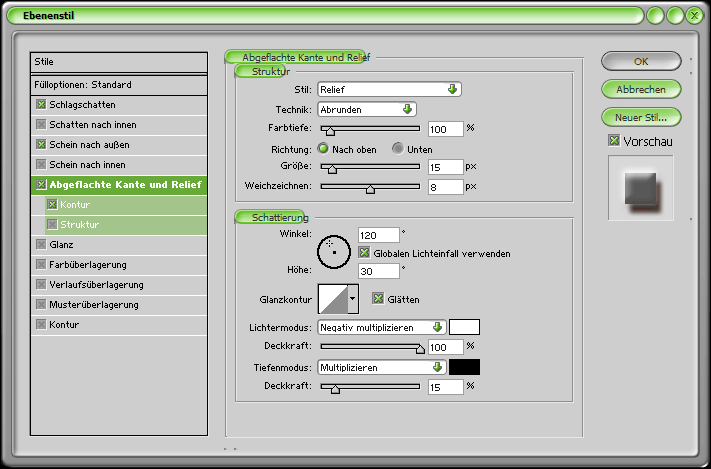711x469 pixels.
Task: Click the Glanzkontur contour thumbnail
Action: [333, 299]
